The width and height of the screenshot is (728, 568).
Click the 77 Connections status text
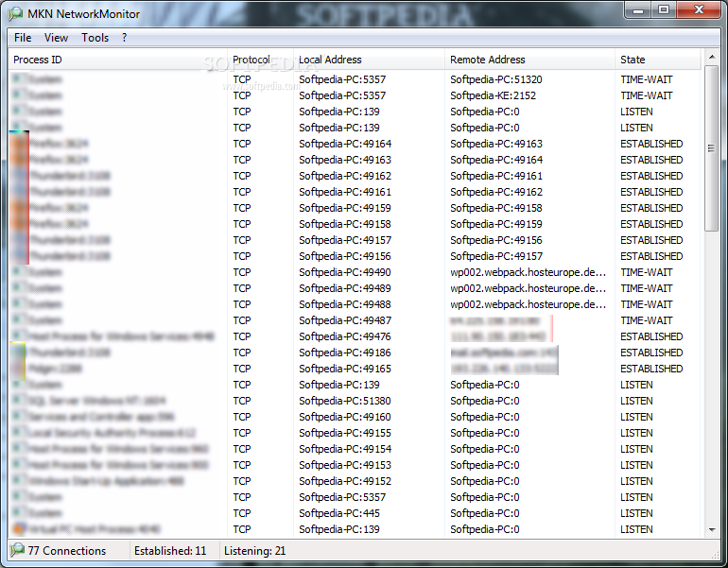click(67, 551)
